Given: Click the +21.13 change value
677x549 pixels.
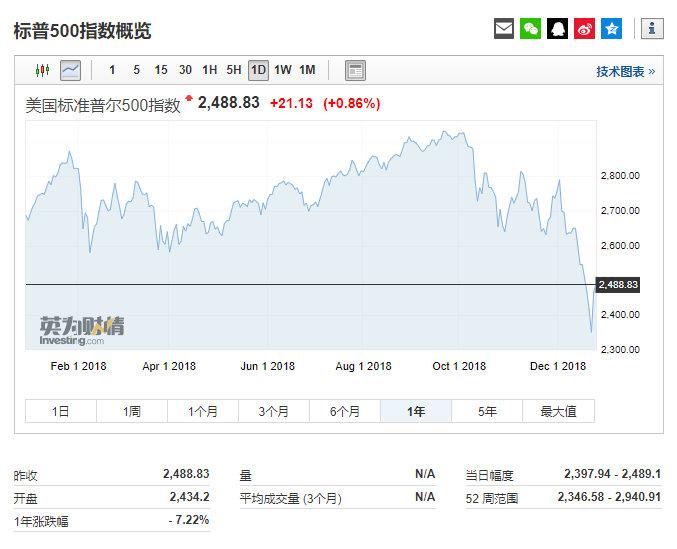Looking at the screenshot, I should click(291, 104).
